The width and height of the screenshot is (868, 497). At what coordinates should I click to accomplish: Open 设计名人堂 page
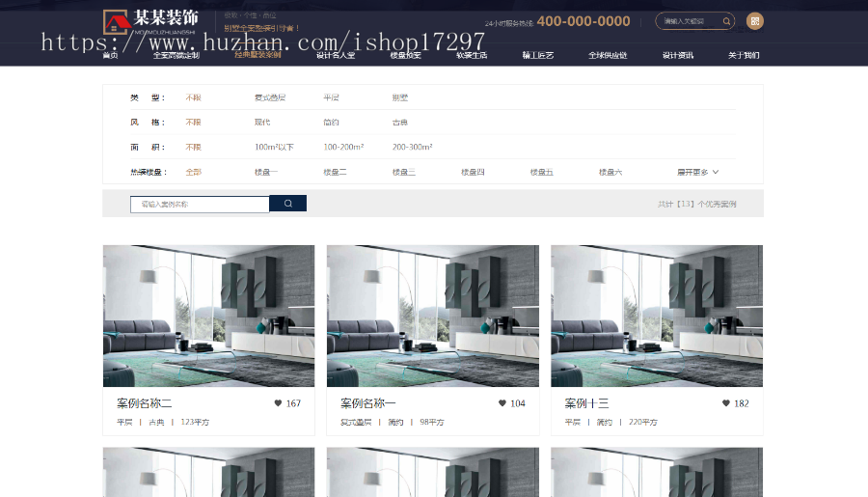click(x=336, y=55)
